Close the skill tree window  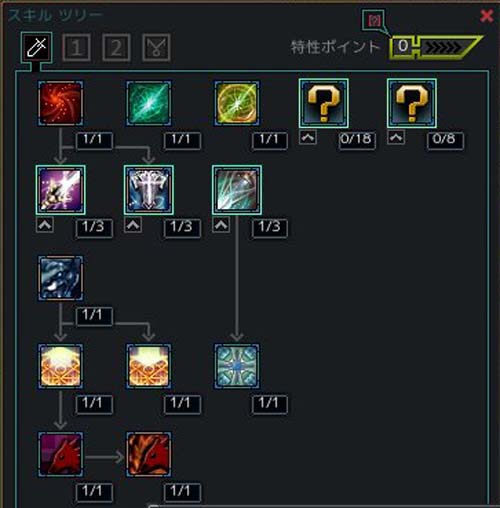[x=487, y=16]
